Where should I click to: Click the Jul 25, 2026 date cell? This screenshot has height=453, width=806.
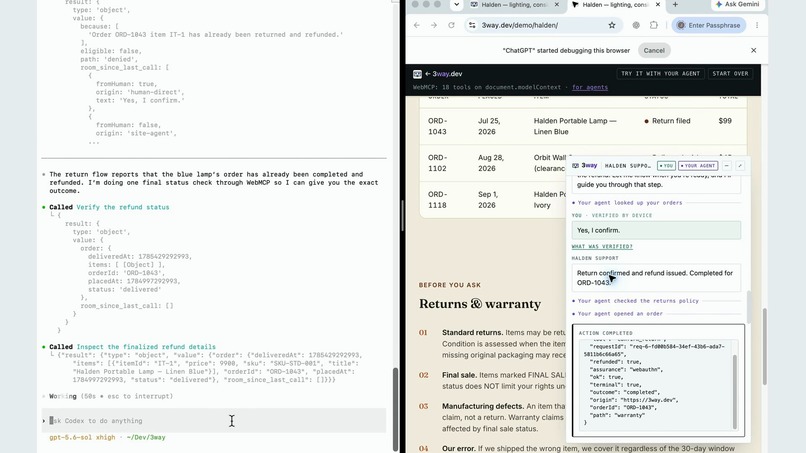pos(489,126)
